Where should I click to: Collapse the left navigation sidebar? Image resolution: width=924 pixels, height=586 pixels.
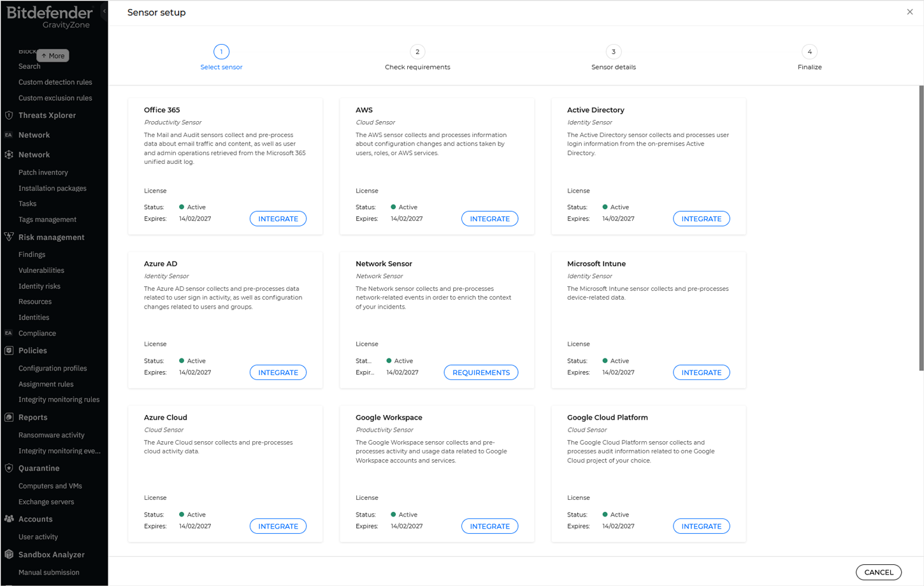click(x=104, y=10)
